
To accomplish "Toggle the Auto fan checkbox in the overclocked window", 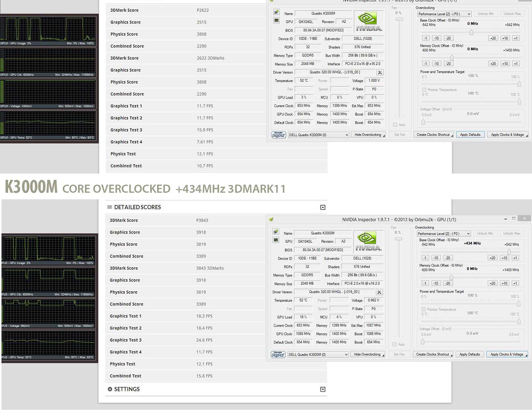I will [395, 345].
